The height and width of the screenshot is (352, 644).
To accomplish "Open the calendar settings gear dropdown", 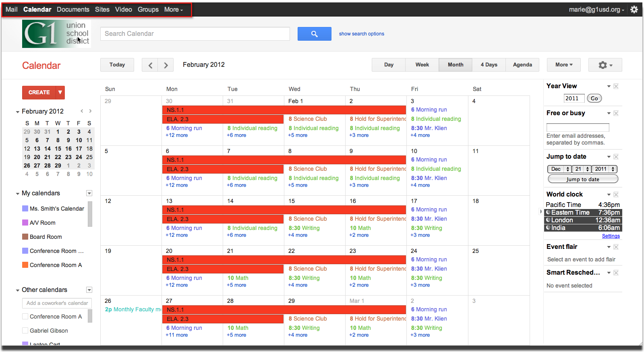I will point(605,65).
